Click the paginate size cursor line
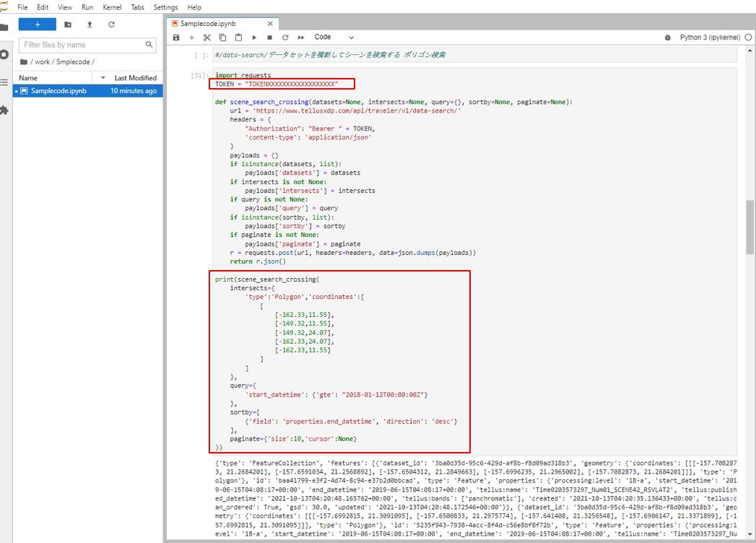Viewport: 756px width, 543px height. point(293,439)
